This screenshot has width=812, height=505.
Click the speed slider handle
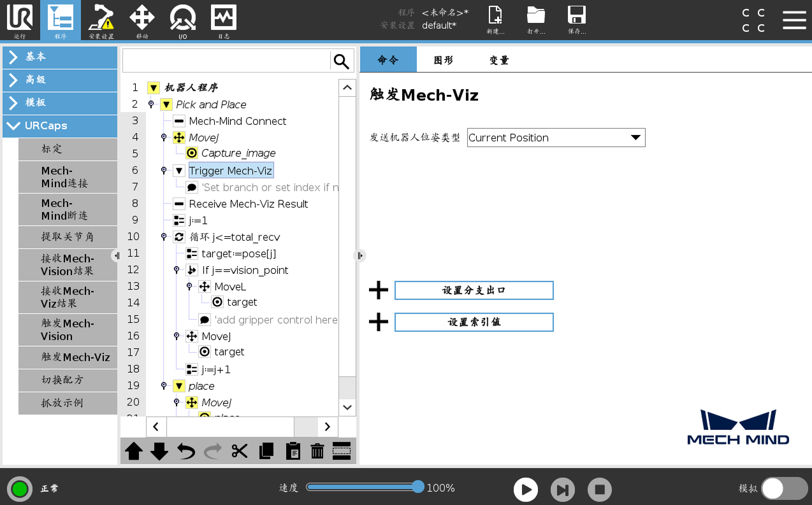pyautogui.click(x=418, y=487)
